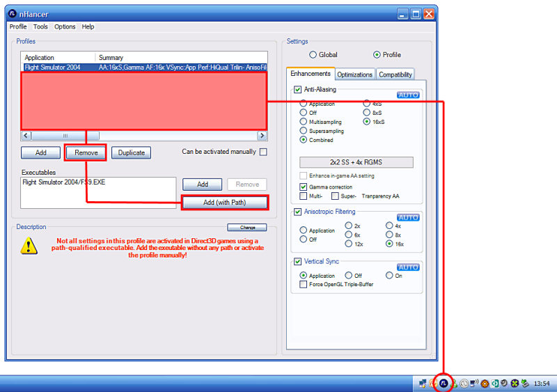Select the Global settings radio button
Image resolution: width=557 pixels, height=392 pixels.
tap(313, 54)
